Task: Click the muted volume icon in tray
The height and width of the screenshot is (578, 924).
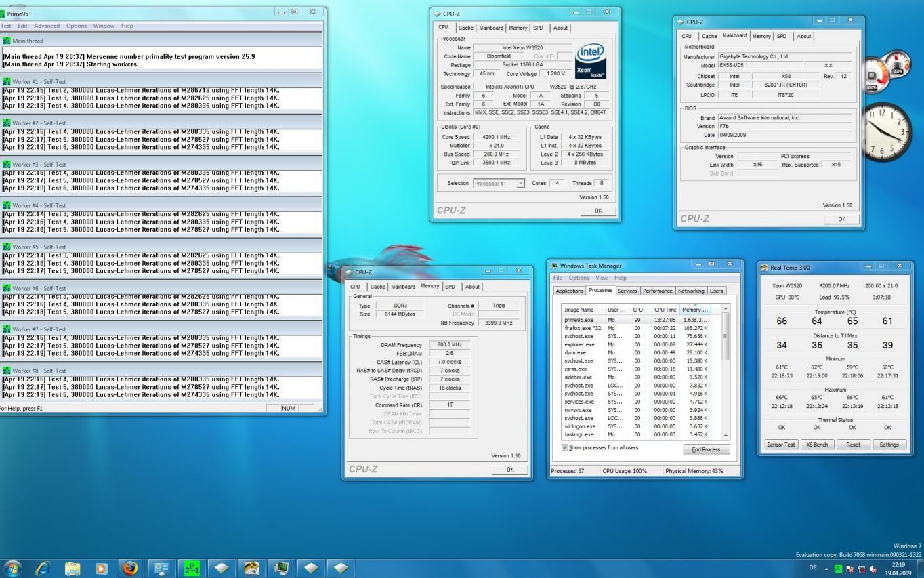Action: tap(873, 569)
